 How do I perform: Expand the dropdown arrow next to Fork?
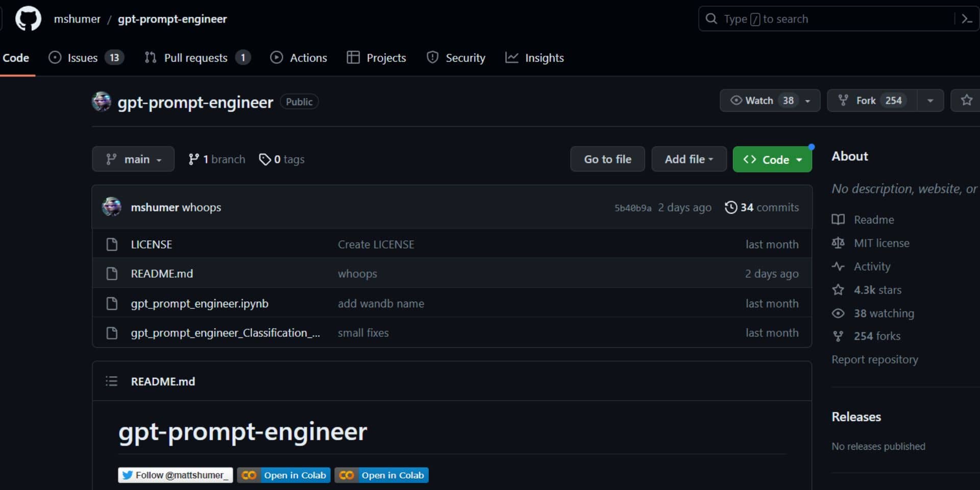(930, 101)
